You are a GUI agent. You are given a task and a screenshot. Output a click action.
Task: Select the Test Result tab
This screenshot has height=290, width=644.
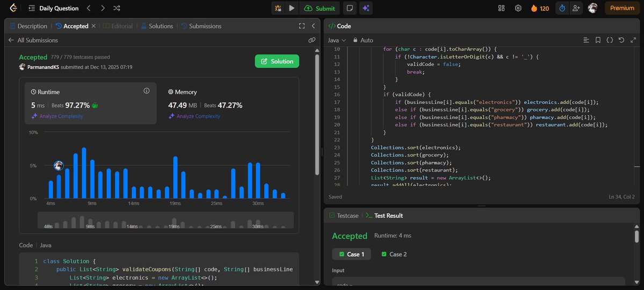[384, 216]
